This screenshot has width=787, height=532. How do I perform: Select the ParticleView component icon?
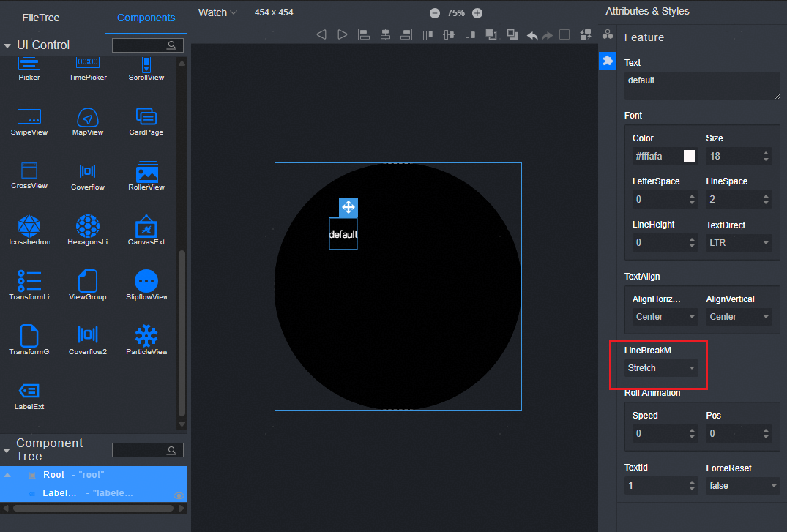(x=146, y=336)
